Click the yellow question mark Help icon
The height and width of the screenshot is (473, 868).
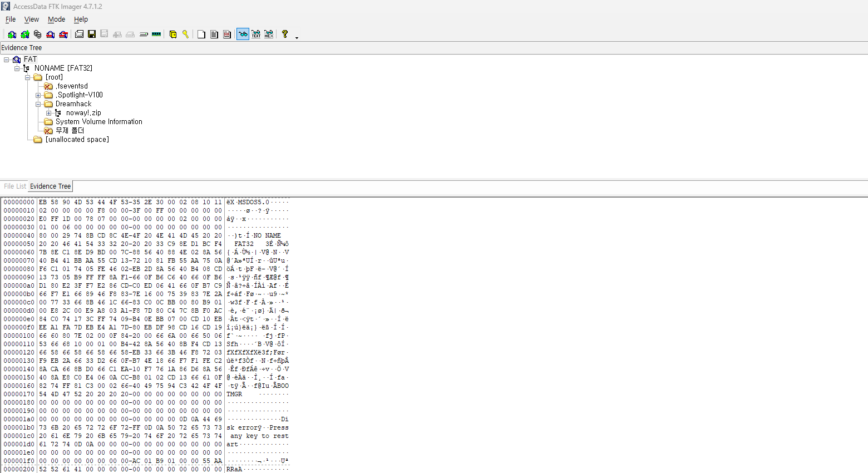(285, 35)
